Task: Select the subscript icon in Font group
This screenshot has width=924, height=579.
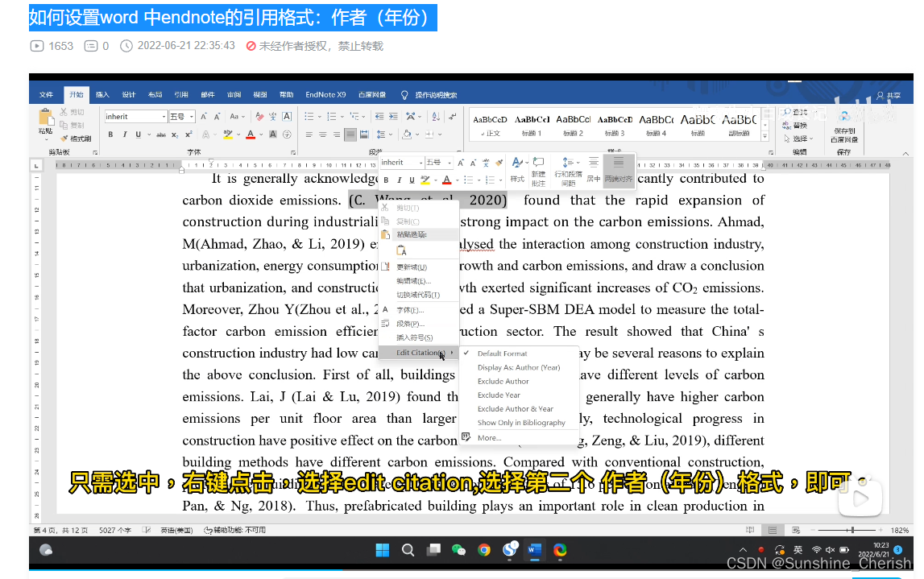Action: tap(174, 134)
